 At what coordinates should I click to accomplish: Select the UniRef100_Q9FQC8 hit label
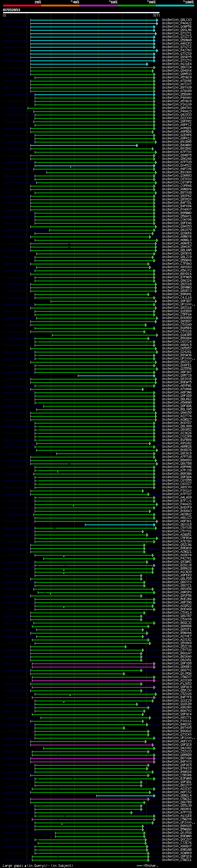point(176,745)
